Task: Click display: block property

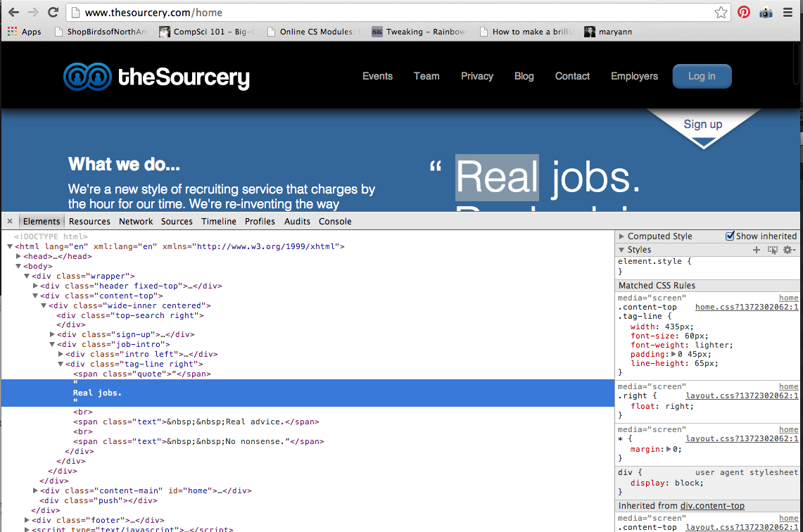Action: [666, 483]
